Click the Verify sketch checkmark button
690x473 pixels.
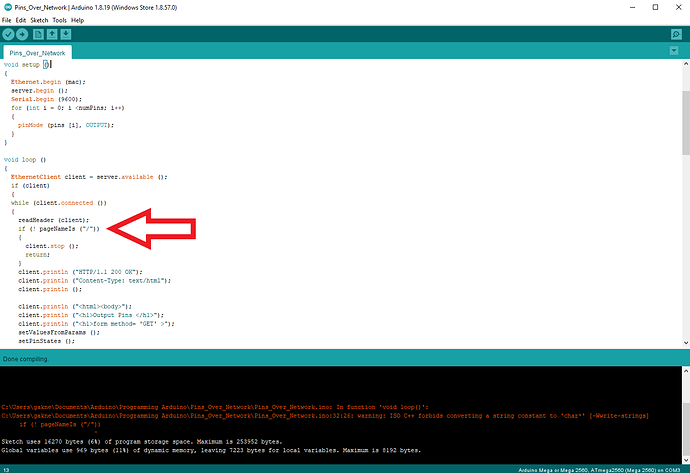(8, 34)
